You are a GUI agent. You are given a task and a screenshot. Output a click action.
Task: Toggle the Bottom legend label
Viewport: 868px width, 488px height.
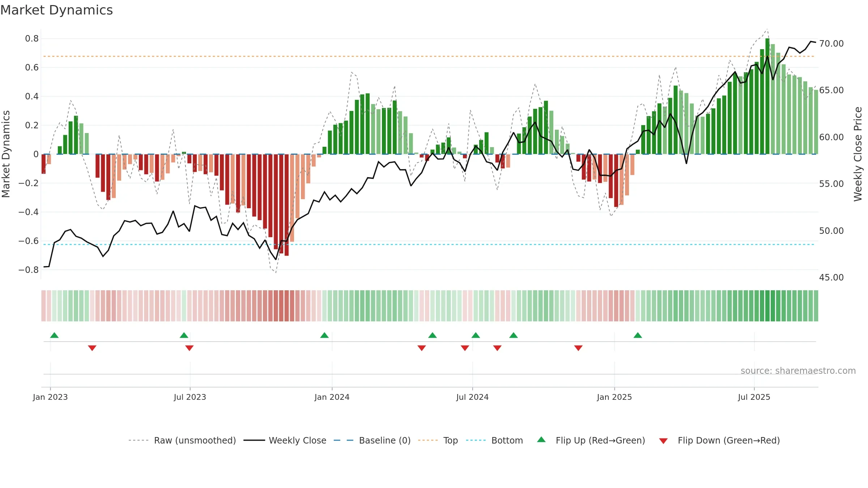[507, 440]
